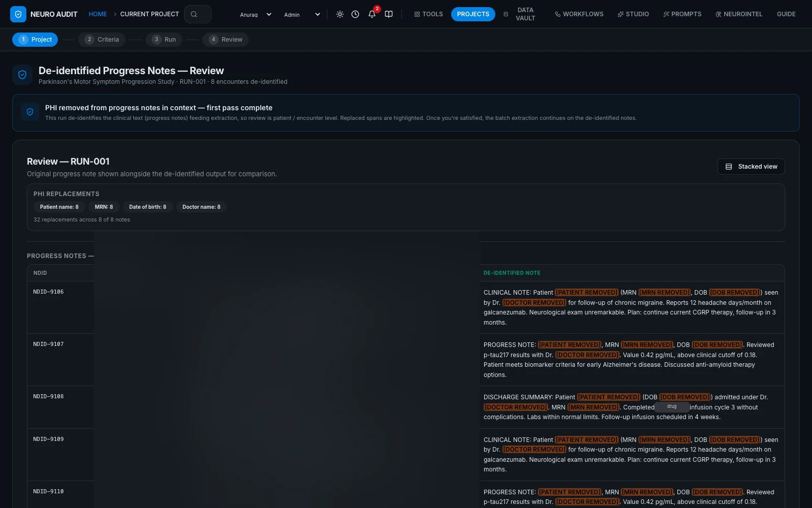Open the book documentation icon

tap(389, 14)
